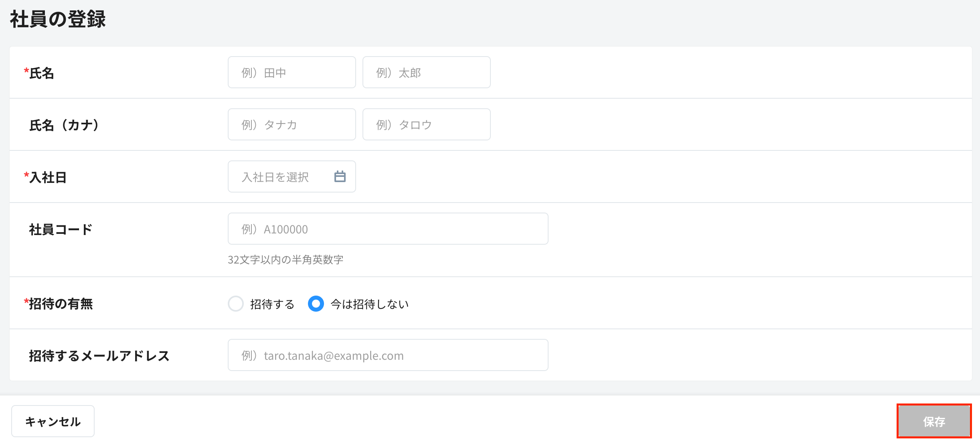Click the キャンセル button
Image resolution: width=980 pixels, height=442 pixels.
[53, 421]
